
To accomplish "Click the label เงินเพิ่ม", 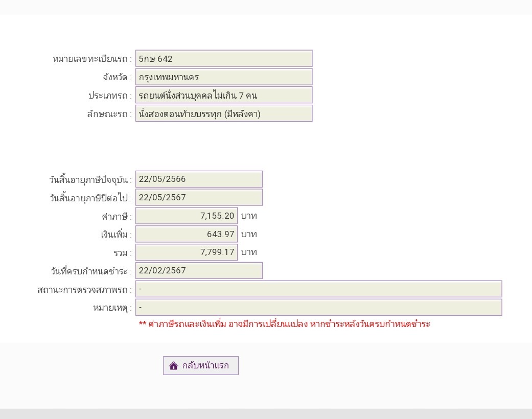I will click(x=116, y=235).
